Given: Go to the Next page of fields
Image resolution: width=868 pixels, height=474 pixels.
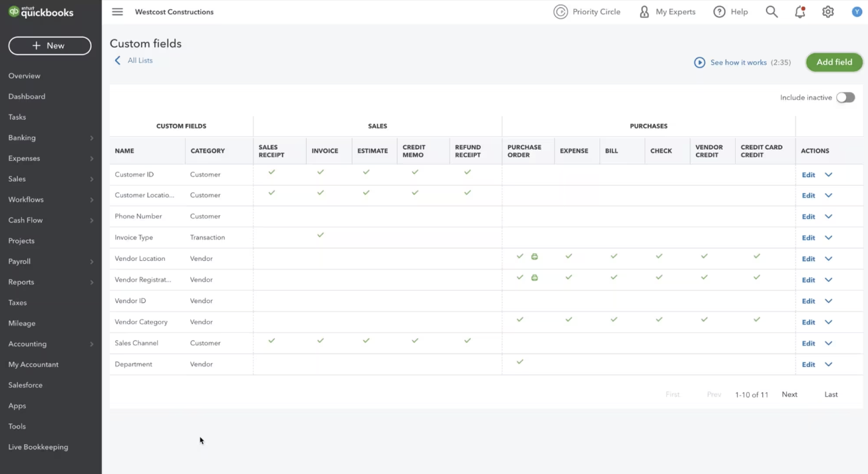Looking at the screenshot, I should tap(790, 395).
